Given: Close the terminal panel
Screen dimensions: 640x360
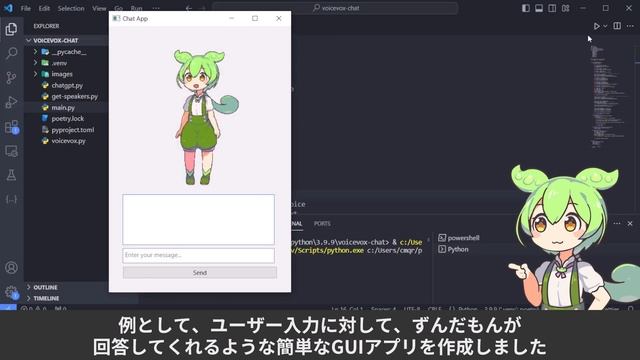Looking at the screenshot, I should 630,223.
